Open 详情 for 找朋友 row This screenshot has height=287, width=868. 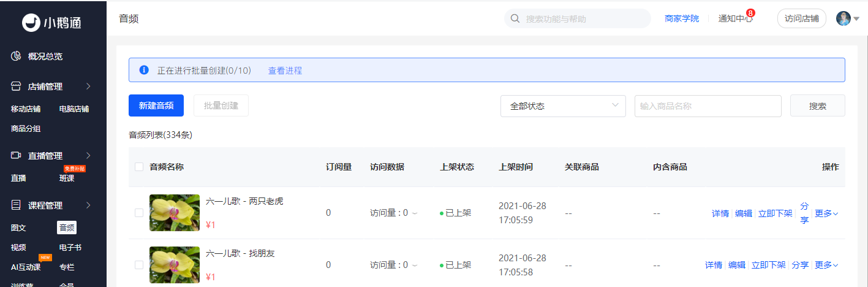pyautogui.click(x=714, y=265)
